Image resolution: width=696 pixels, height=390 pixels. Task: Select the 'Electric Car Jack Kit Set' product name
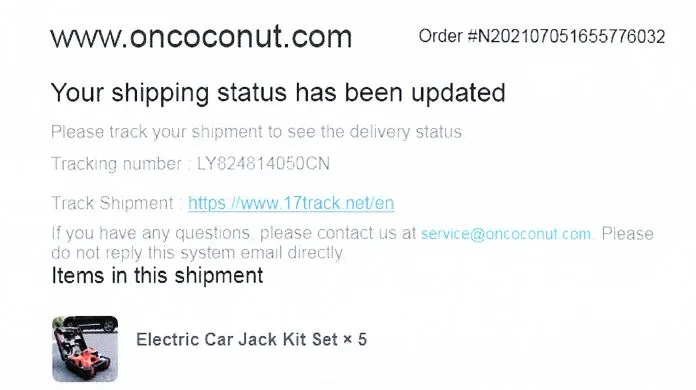tap(237, 339)
